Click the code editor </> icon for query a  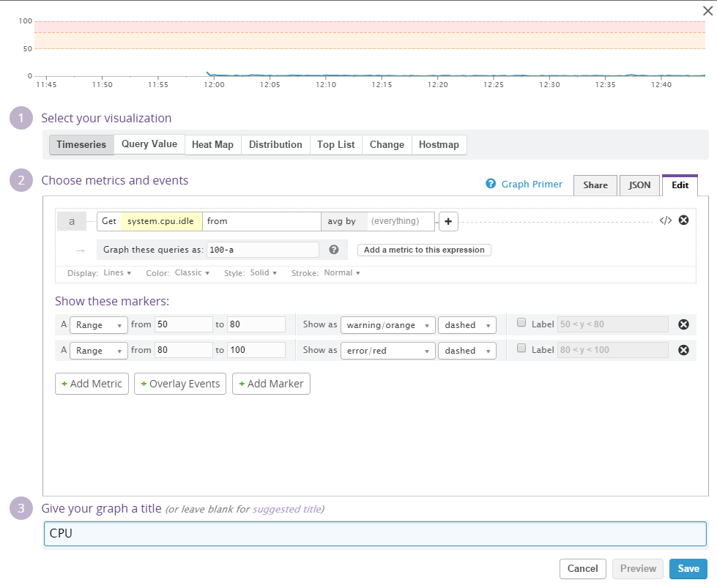[665, 220]
